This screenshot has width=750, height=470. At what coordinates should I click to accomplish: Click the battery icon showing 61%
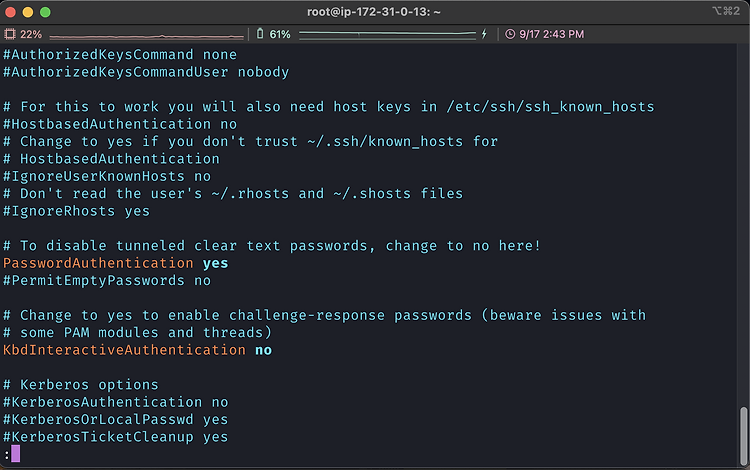click(260, 33)
